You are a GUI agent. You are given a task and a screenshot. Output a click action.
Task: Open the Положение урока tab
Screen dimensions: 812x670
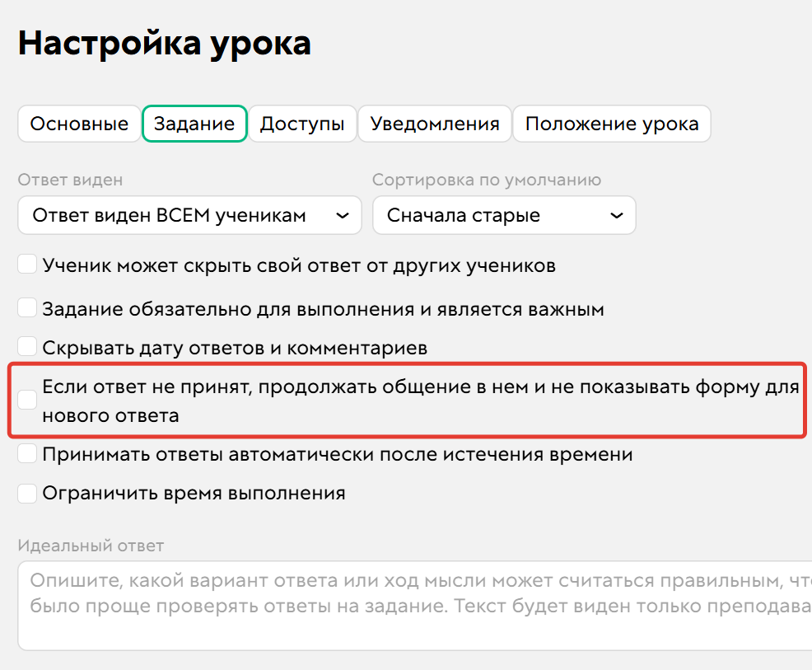tap(612, 124)
